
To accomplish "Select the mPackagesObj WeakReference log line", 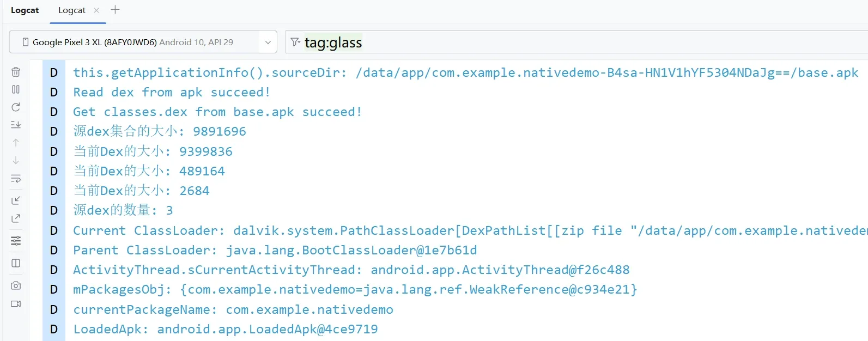I will coord(355,289).
